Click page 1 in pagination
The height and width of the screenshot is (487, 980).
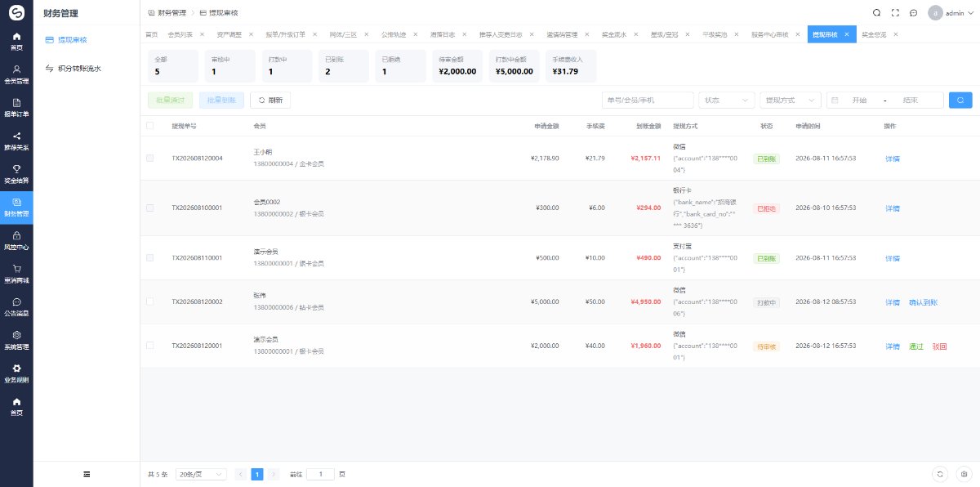(x=257, y=474)
